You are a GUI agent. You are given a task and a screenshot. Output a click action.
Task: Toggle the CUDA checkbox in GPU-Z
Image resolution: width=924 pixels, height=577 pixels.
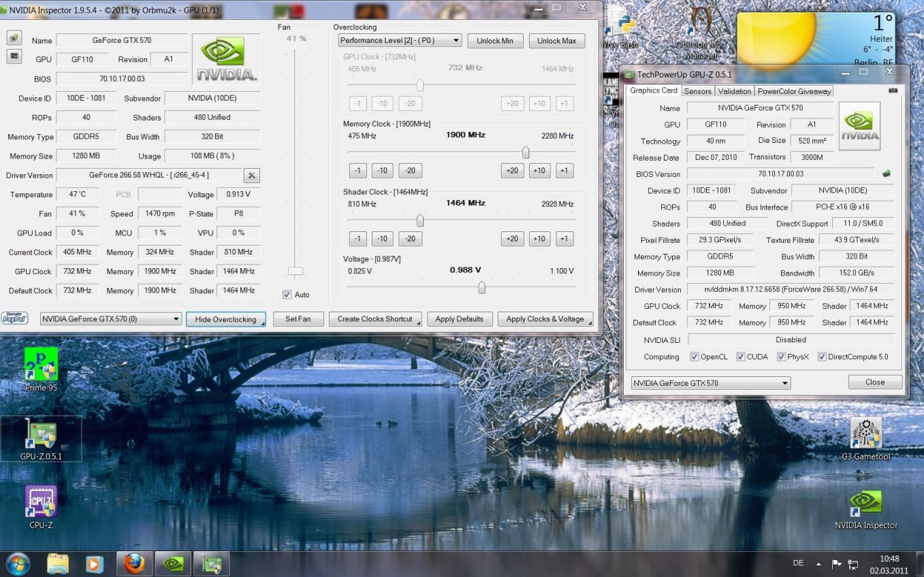[741, 357]
